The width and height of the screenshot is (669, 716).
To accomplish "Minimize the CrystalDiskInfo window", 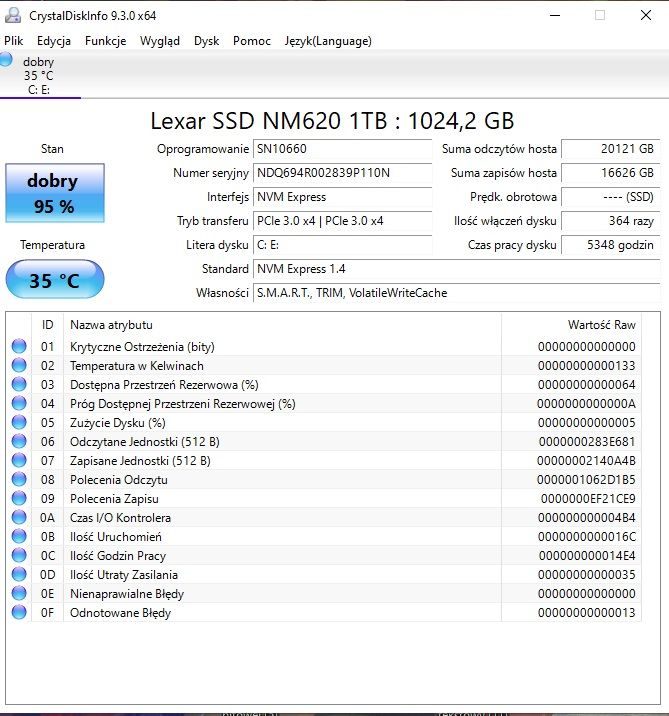I will tap(555, 16).
